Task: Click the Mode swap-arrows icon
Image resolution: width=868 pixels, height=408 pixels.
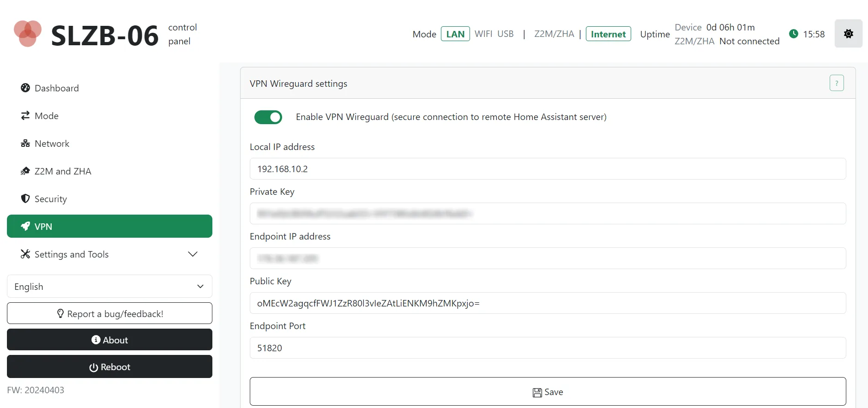Action: (x=25, y=116)
